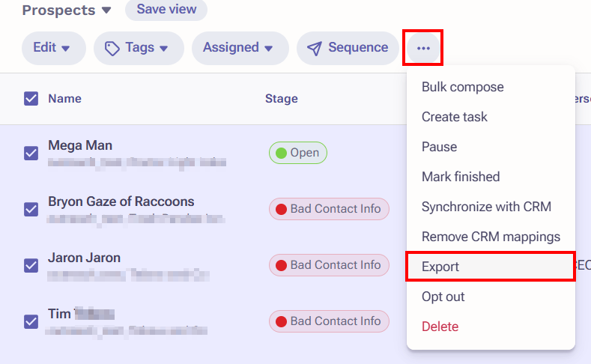Viewport: 591px width, 364px height.
Task: Uncheck the Mega Man row checkbox
Action: pyautogui.click(x=31, y=154)
